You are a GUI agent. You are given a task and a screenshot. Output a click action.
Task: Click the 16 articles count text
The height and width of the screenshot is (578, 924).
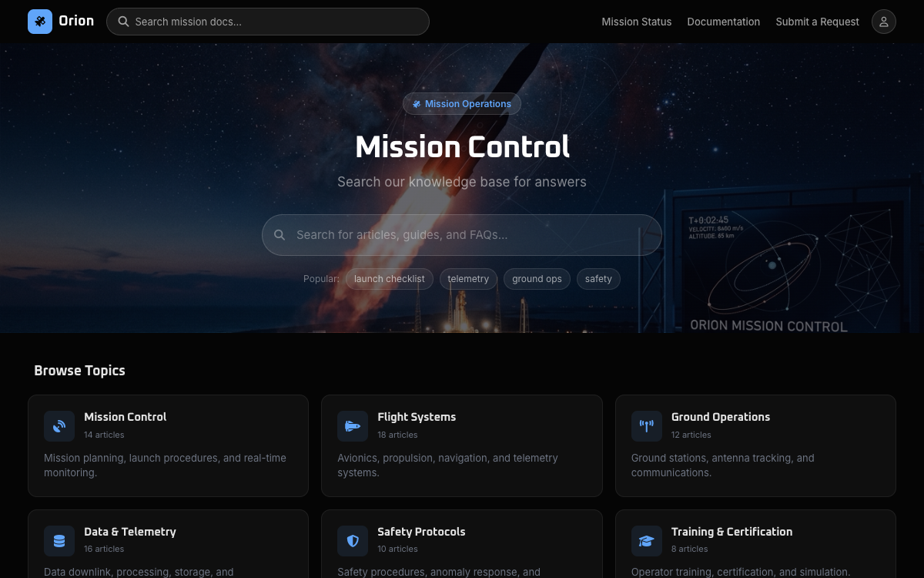click(x=104, y=549)
